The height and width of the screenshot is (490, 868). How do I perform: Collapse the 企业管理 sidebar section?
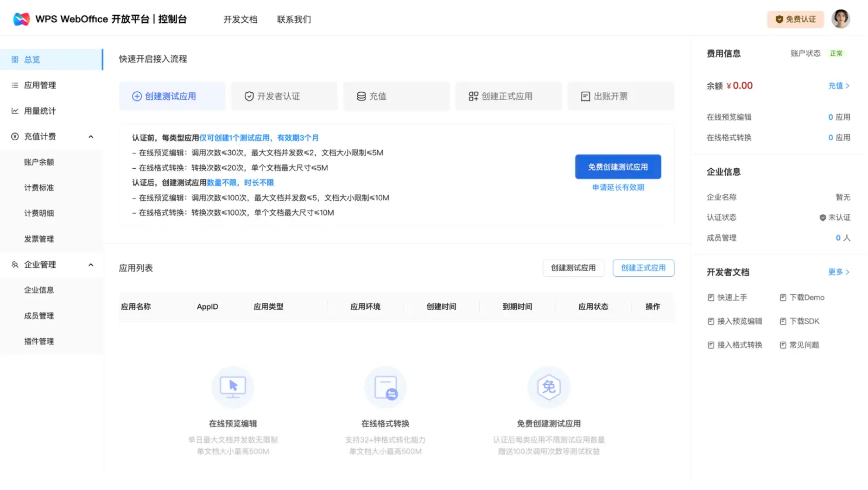click(x=91, y=265)
